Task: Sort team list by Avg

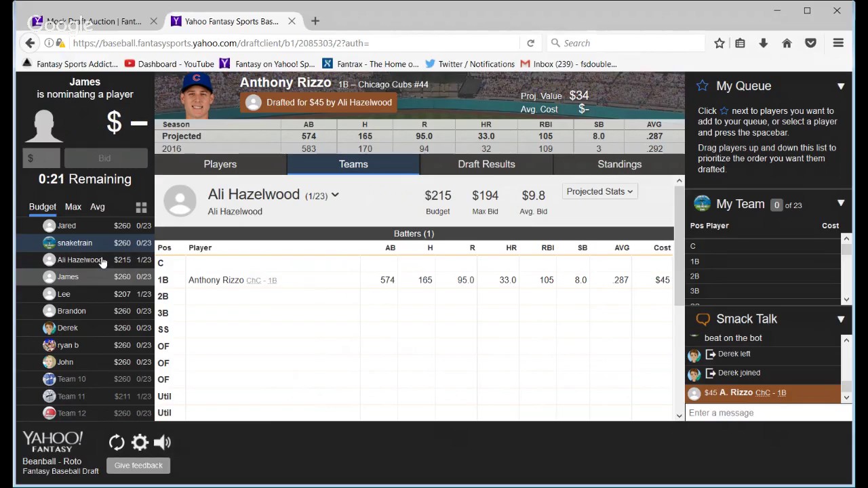Action: click(98, 207)
